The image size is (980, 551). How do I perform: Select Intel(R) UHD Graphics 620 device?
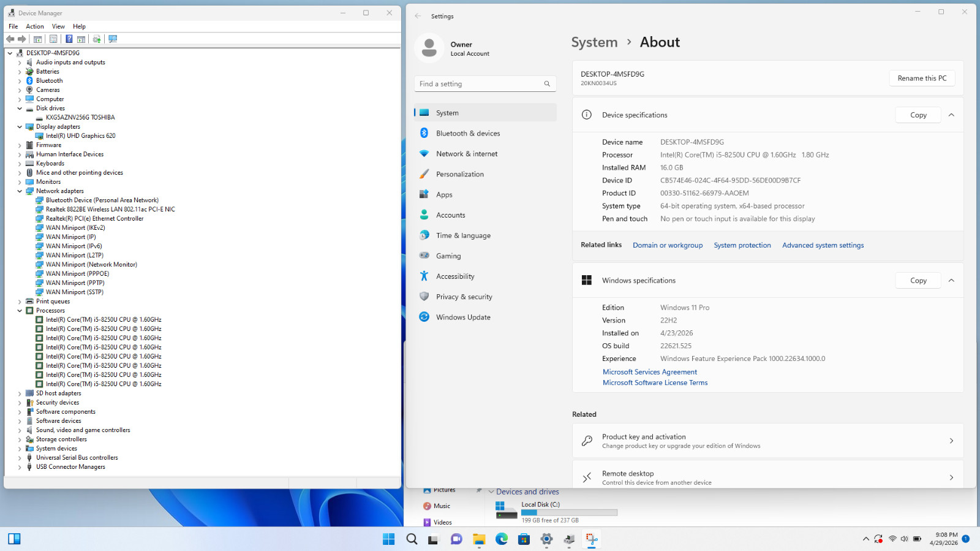tap(80, 136)
